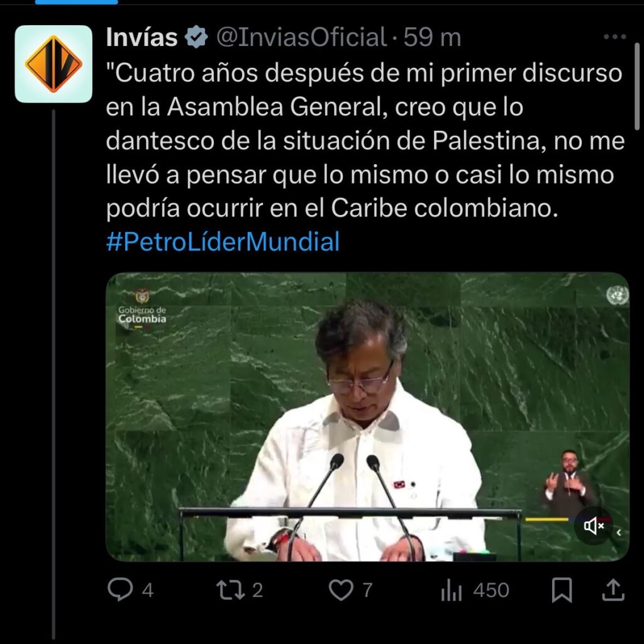Click the tweet body text to open thread
This screenshot has height=644, width=644.
365,140
